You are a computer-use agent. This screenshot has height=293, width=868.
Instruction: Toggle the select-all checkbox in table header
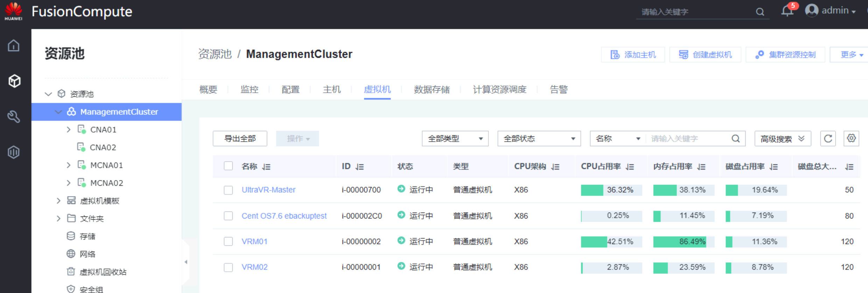coord(228,166)
